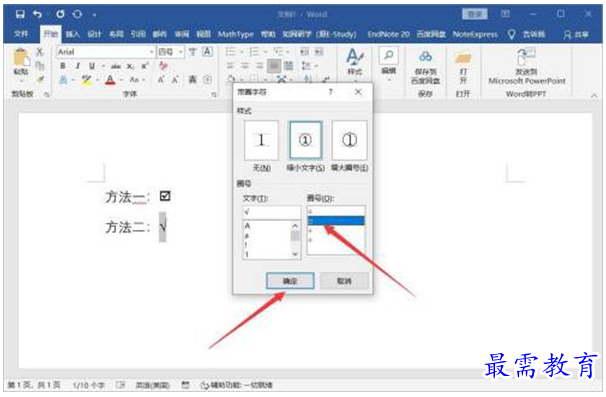Click the Share button at top right
This screenshot has height=397, width=606.
tap(576, 34)
